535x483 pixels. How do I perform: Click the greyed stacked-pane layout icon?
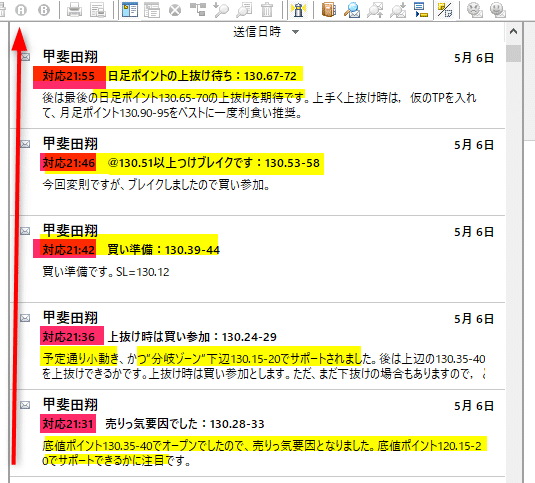coord(152,10)
